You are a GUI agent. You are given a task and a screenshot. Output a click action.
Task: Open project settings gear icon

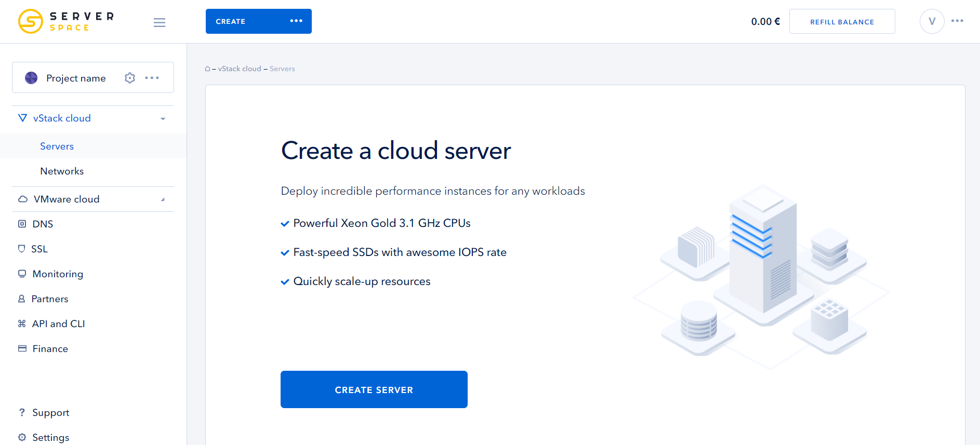pyautogui.click(x=130, y=78)
